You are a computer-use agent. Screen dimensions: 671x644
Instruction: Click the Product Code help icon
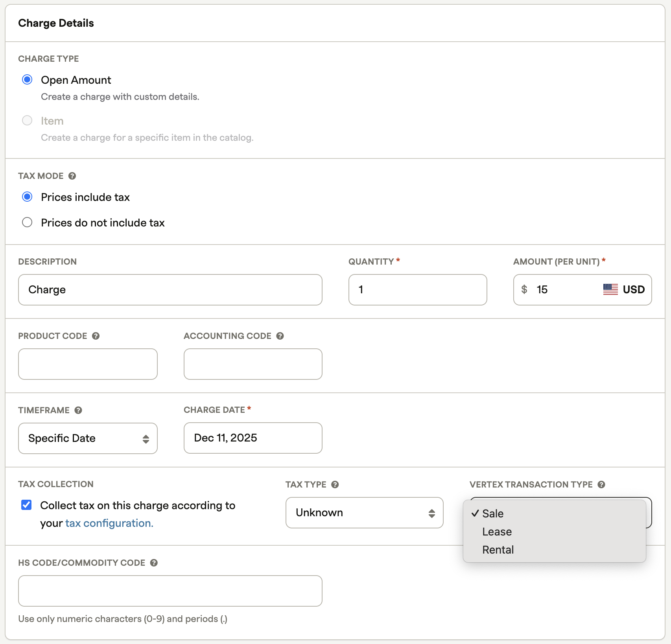pyautogui.click(x=96, y=336)
